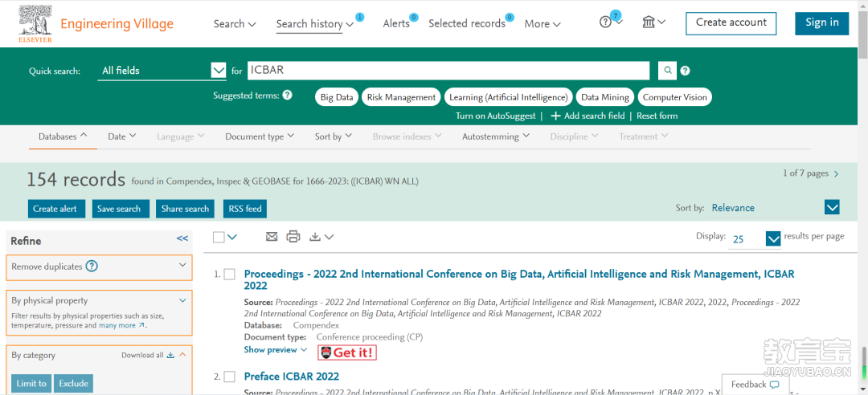Expand Show preview for result 1

point(276,349)
